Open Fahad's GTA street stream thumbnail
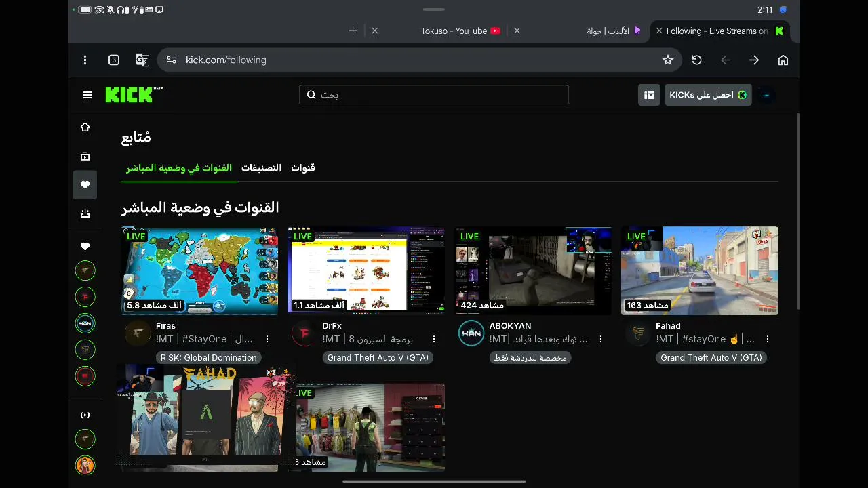This screenshot has height=488, width=868. (x=700, y=271)
